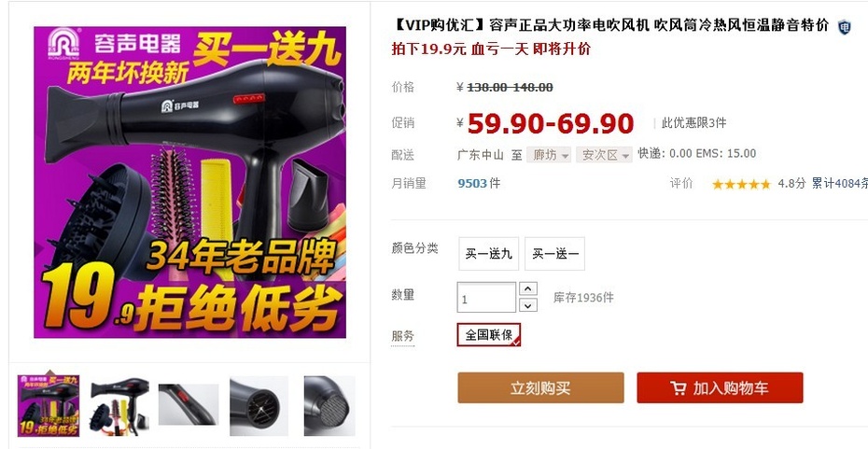Click the blue shield badge beside the title

844,26
